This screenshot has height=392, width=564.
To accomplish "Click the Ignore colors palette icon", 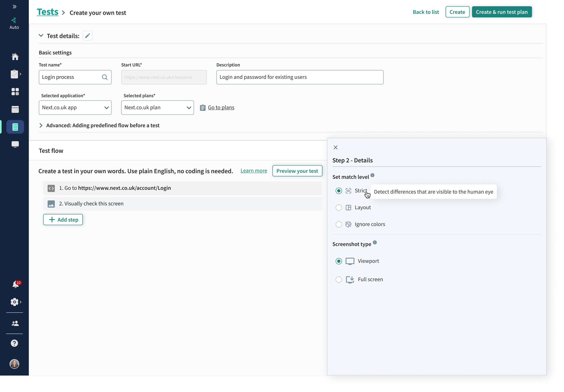I will coord(348,224).
